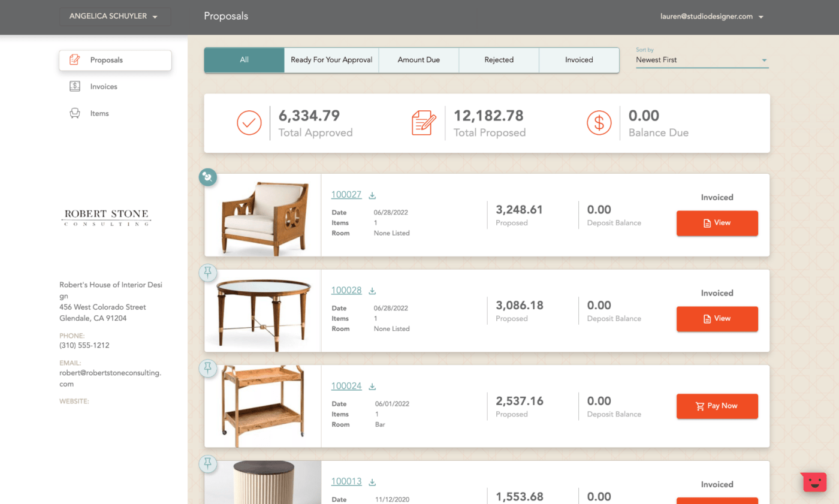
Task: Click the round table thumbnail image
Action: (x=263, y=311)
